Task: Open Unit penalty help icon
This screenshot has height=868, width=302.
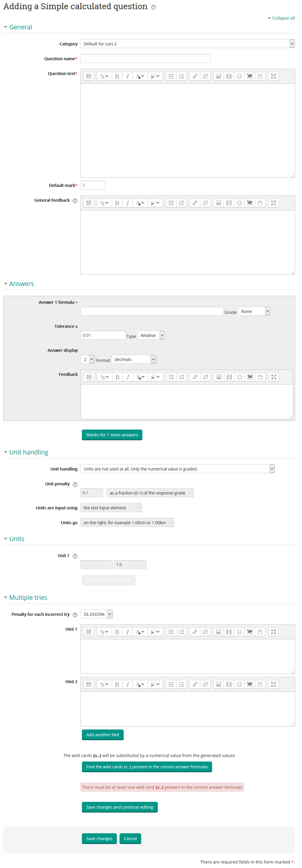Action: (75, 484)
